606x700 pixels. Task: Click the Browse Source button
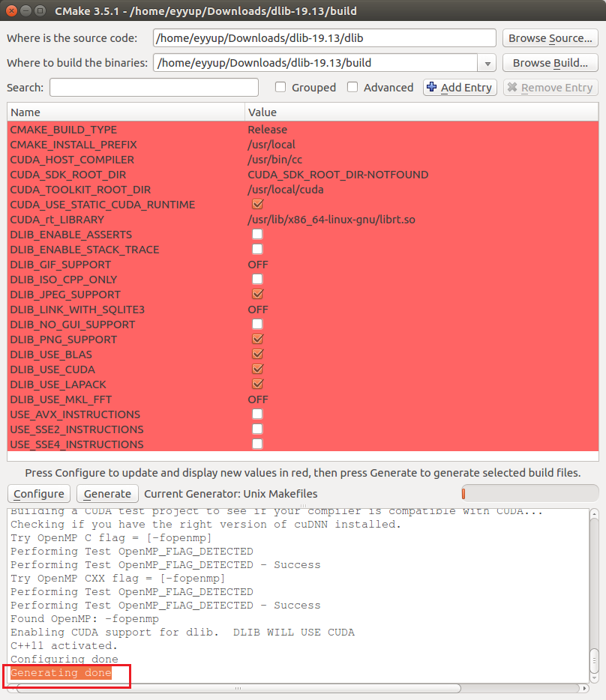550,38
